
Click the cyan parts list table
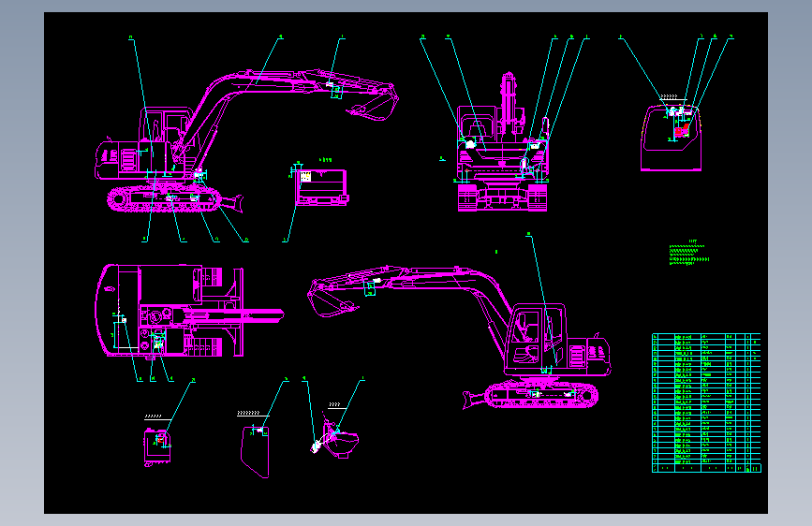click(x=706, y=402)
